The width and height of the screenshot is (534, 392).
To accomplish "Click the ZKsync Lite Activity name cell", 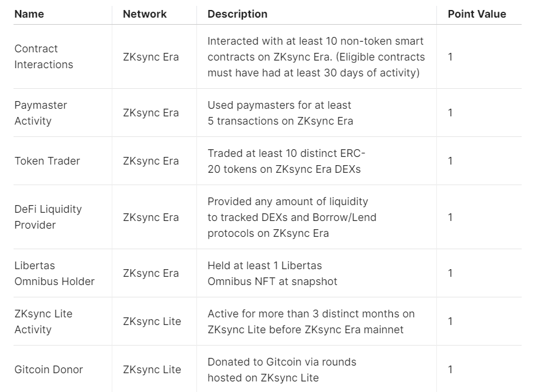I will [44, 321].
